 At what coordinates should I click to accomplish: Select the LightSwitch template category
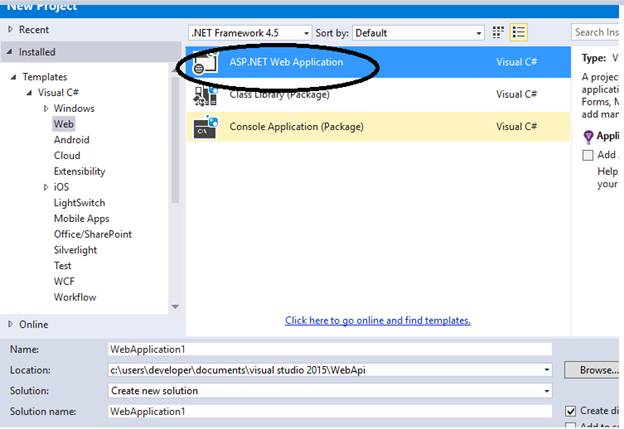(80, 203)
